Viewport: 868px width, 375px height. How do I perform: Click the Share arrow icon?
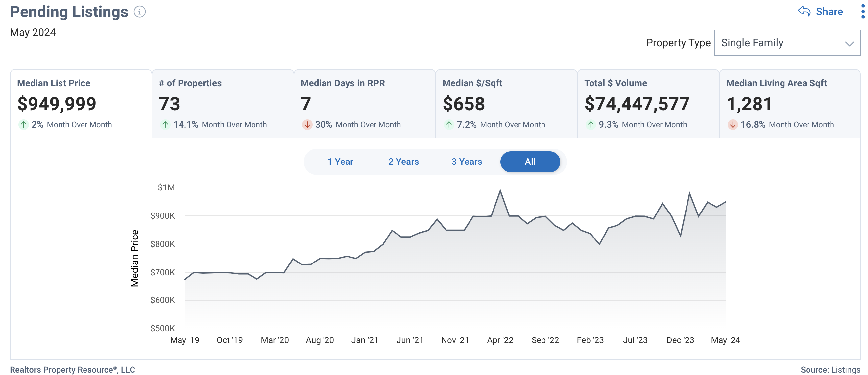[804, 11]
